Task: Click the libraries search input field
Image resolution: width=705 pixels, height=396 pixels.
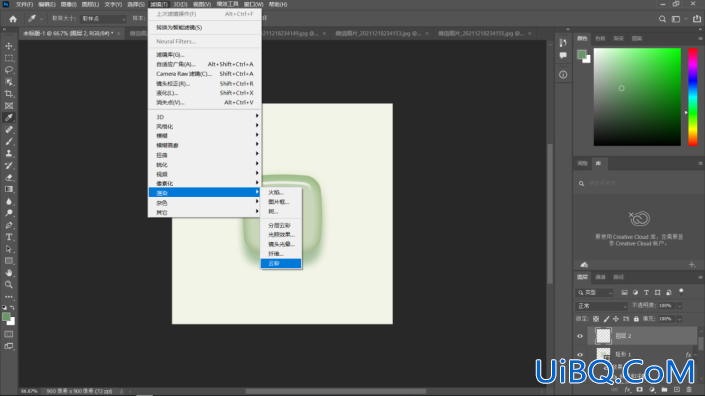Action: 638,183
